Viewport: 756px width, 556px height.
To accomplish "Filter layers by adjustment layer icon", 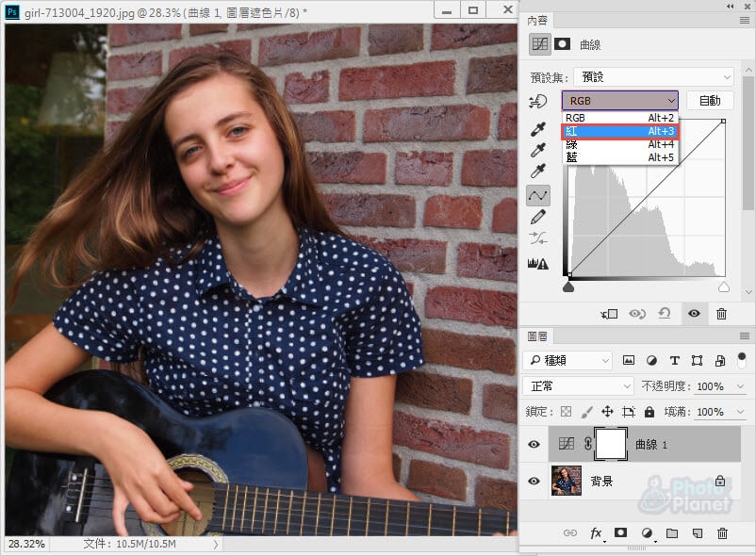I will pyautogui.click(x=651, y=360).
